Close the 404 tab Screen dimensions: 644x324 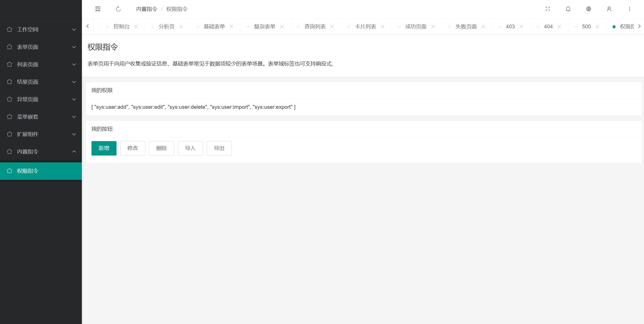559,27
